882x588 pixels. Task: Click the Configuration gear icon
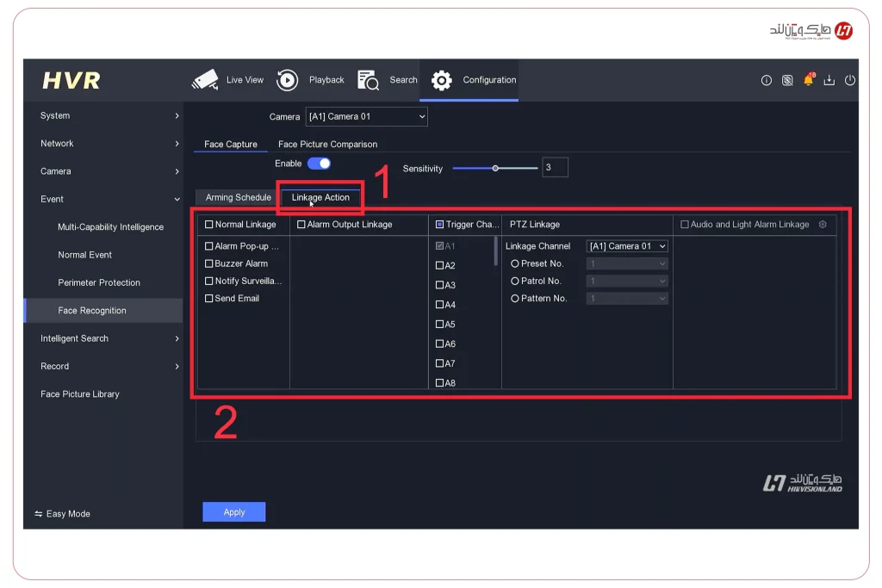coord(442,80)
